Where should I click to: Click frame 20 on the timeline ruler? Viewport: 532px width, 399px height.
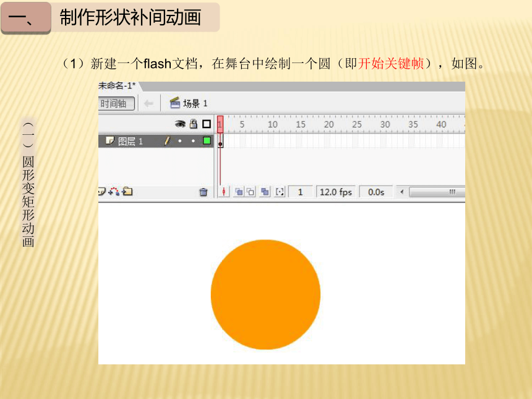pyautogui.click(x=328, y=124)
